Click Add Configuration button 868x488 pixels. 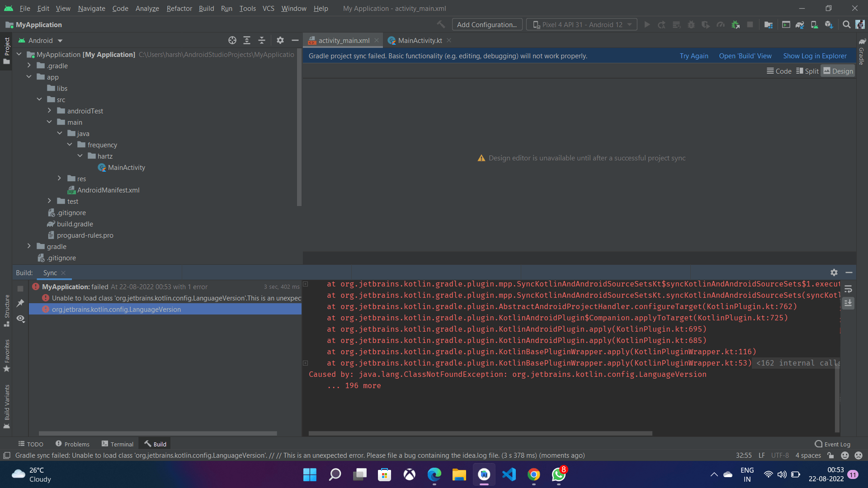(x=487, y=24)
